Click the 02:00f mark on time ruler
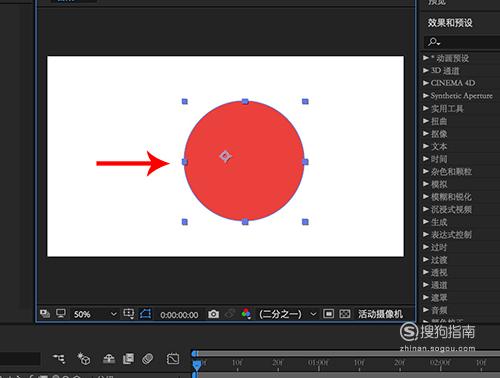This screenshot has height=378, width=500. pyautogui.click(x=440, y=362)
